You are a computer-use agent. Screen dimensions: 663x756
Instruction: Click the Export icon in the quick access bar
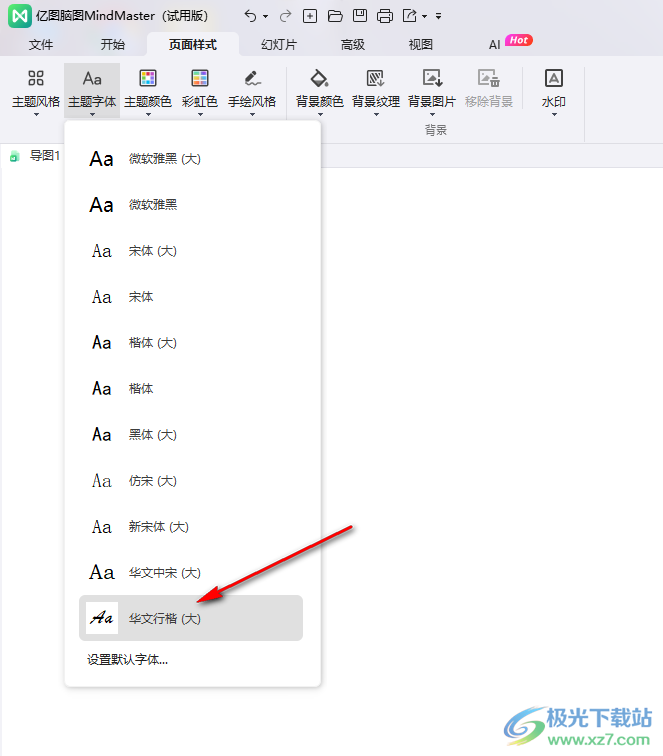(409, 16)
